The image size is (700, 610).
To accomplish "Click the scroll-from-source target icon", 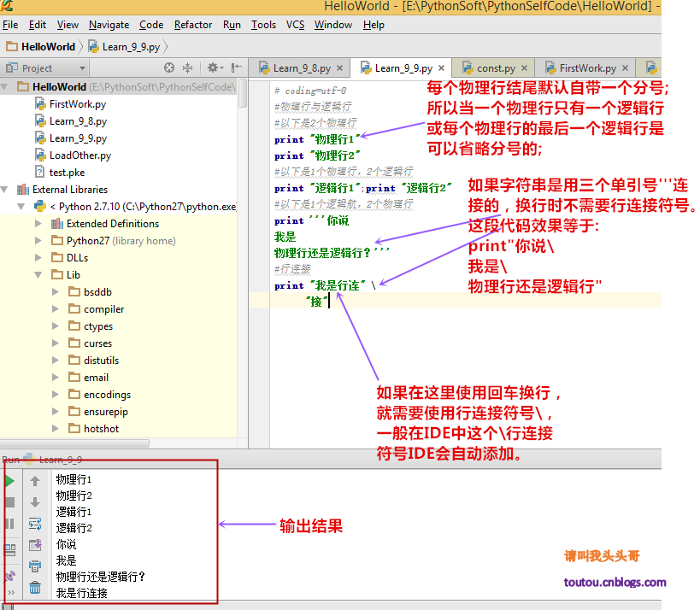I will [168, 67].
